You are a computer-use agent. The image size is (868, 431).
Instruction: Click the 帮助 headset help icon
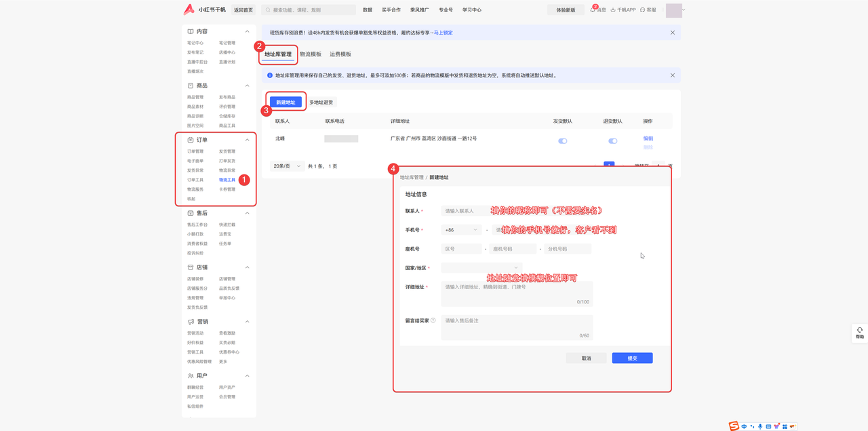coord(859,331)
